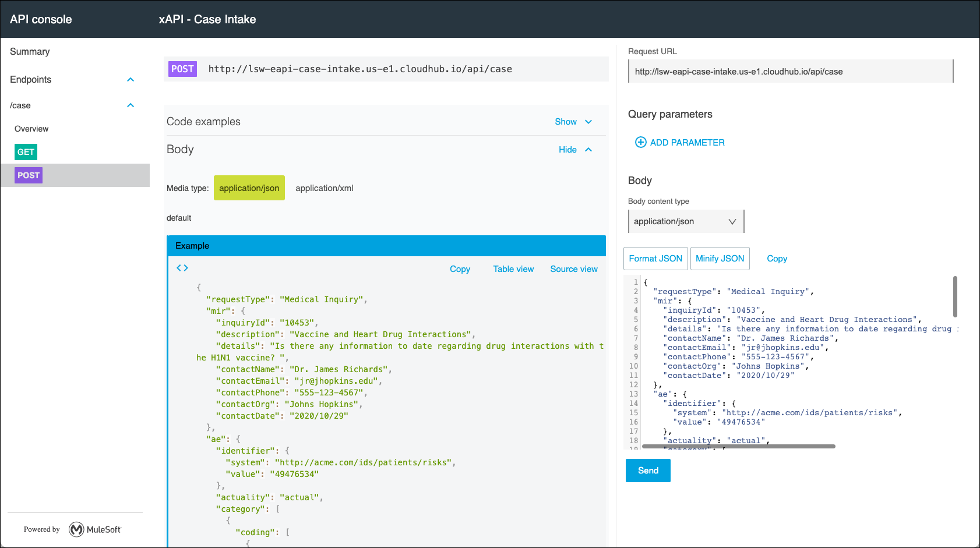
Task: Open the Summary page in the sidebar
Action: pyautogui.click(x=29, y=51)
